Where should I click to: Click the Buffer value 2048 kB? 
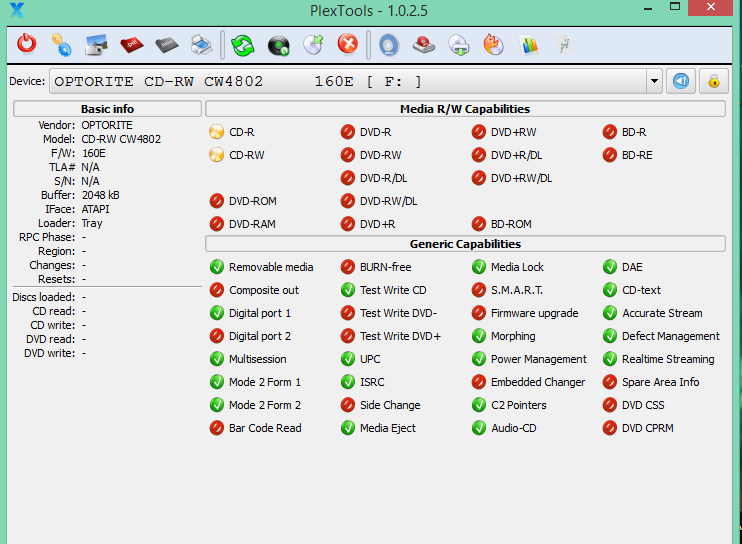pos(100,195)
